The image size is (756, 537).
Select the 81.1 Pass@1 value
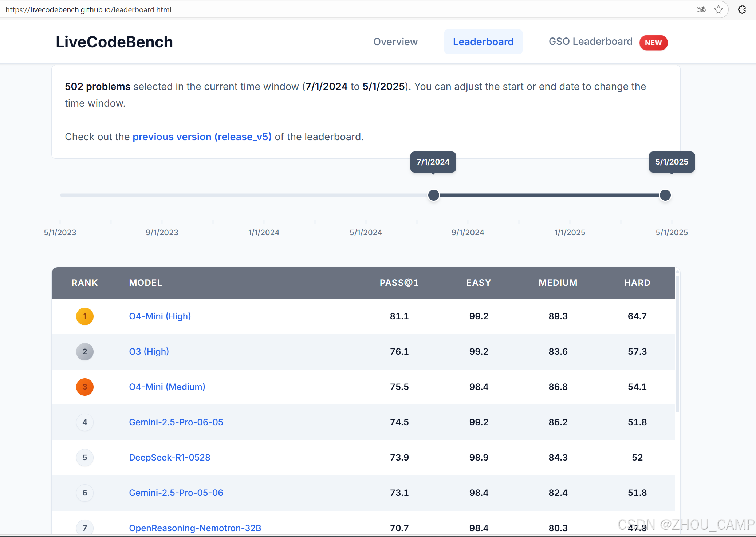[x=399, y=316]
